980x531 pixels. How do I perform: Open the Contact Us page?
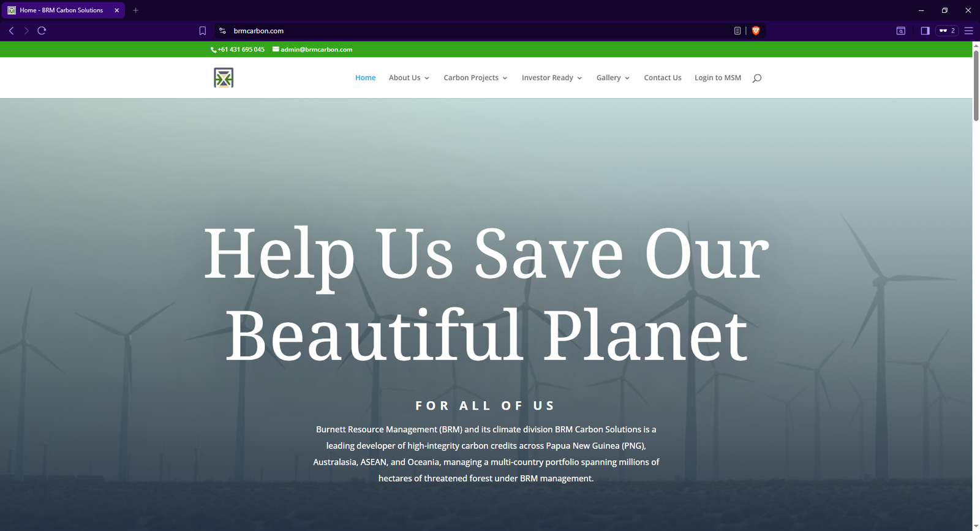[663, 78]
